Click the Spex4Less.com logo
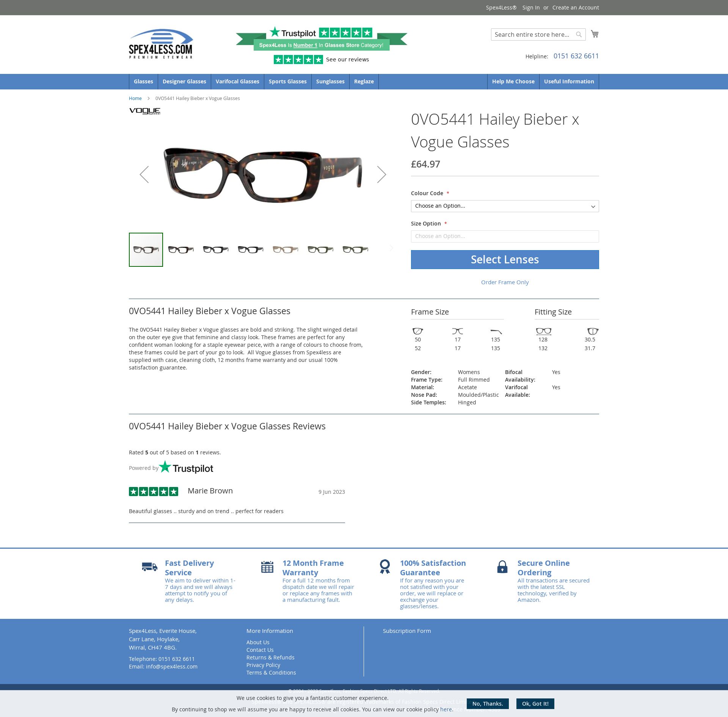 coord(161,44)
